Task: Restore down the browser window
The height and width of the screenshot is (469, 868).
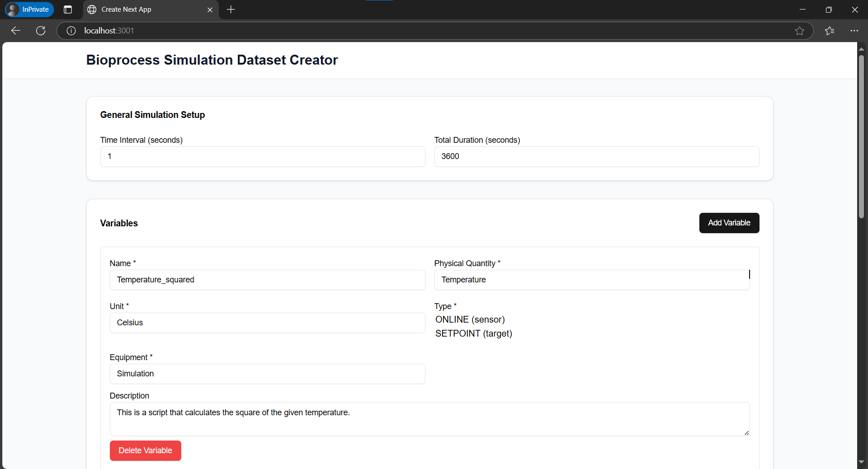Action: 829,9
